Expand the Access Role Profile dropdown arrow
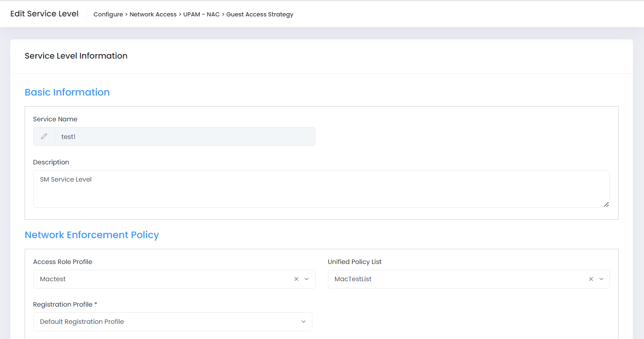 click(307, 279)
